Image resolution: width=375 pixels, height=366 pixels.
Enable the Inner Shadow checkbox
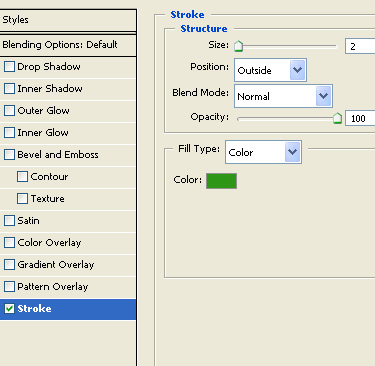[x=9, y=89]
